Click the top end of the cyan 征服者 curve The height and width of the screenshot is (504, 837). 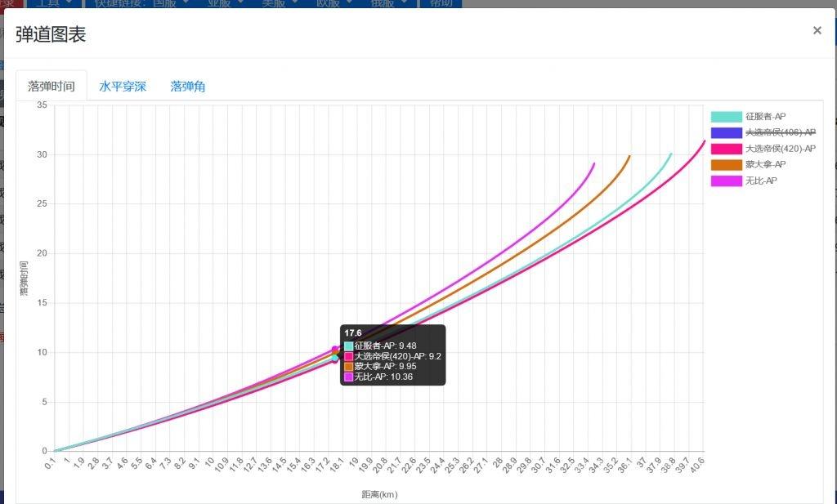[671, 154]
